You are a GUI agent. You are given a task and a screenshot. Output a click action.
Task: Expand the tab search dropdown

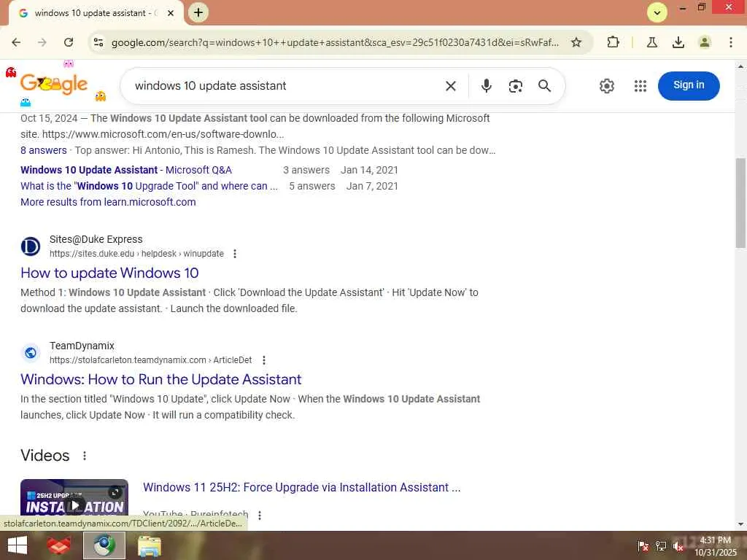(x=657, y=13)
